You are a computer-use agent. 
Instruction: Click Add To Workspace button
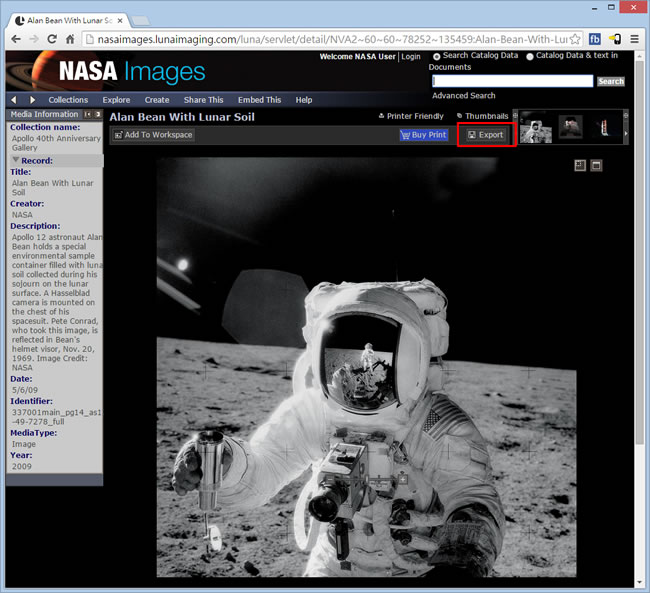pyautogui.click(x=153, y=135)
